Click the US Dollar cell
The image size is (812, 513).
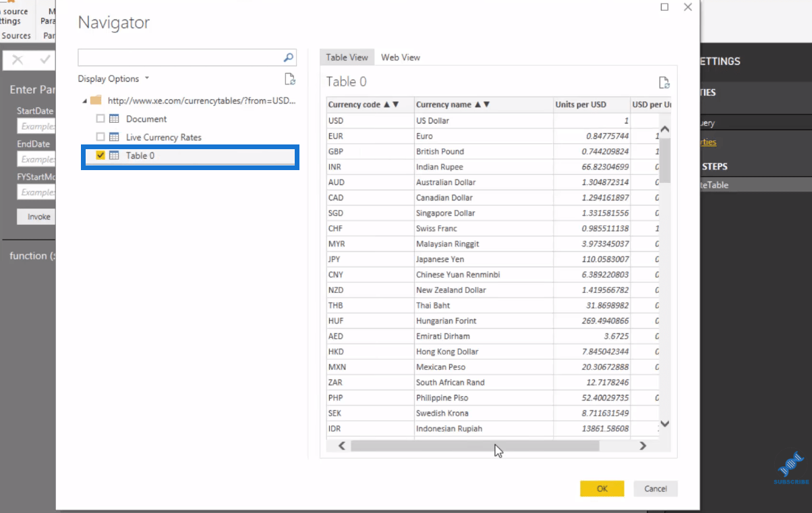[484, 120]
